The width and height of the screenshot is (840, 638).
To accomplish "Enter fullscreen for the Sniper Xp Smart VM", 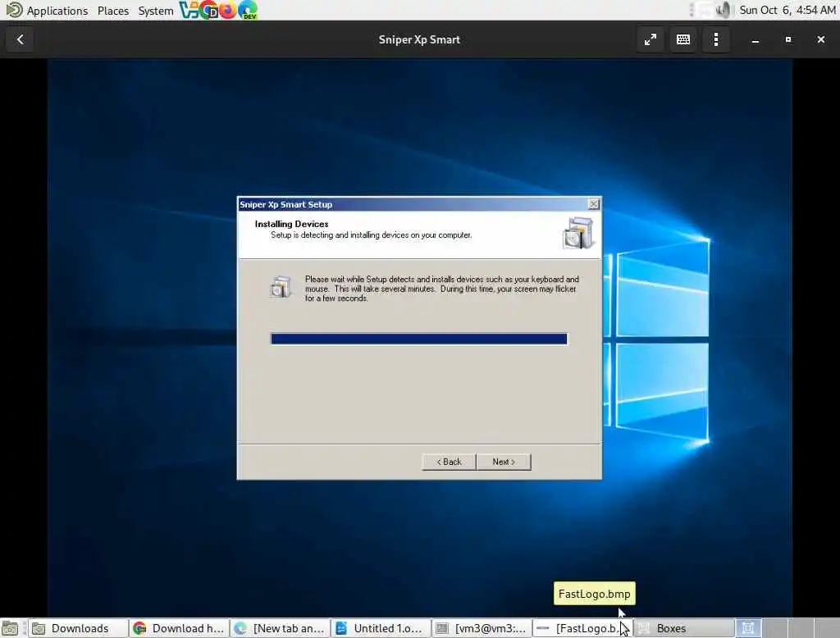I will [651, 39].
